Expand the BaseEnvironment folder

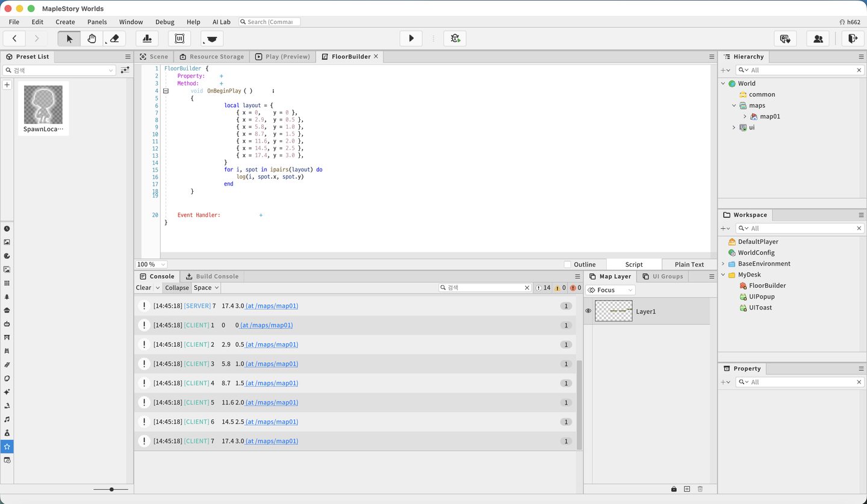(x=723, y=264)
